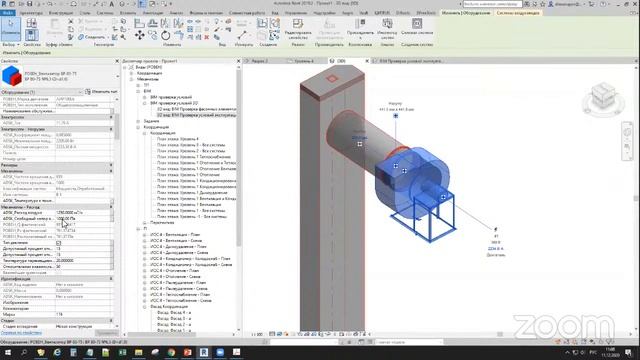Click the Text 'A' icon in quick access toolbar
This screenshot has width=640, height=360.
point(111,4)
